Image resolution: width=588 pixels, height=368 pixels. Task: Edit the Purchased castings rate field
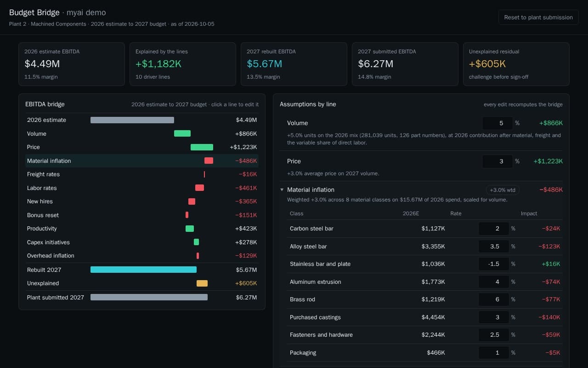494,317
